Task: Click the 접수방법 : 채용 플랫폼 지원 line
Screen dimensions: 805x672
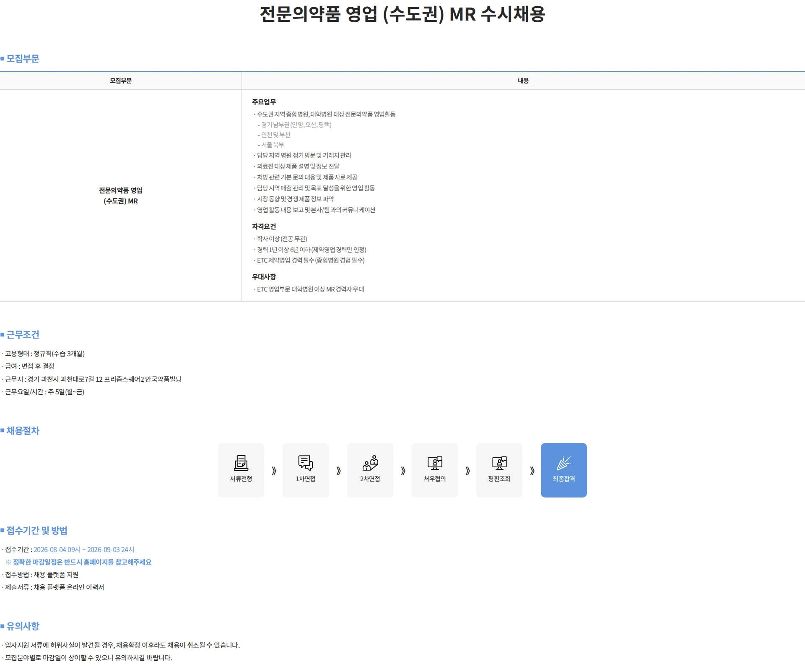Action: point(40,575)
